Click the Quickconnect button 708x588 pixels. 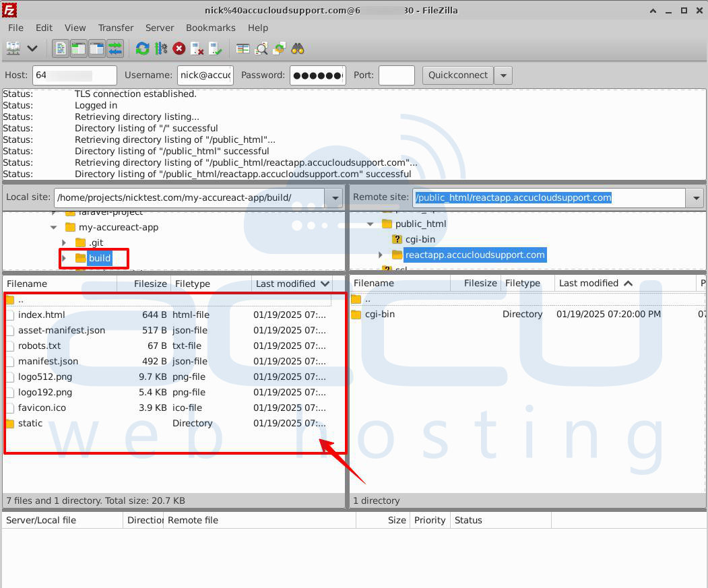pyautogui.click(x=458, y=75)
